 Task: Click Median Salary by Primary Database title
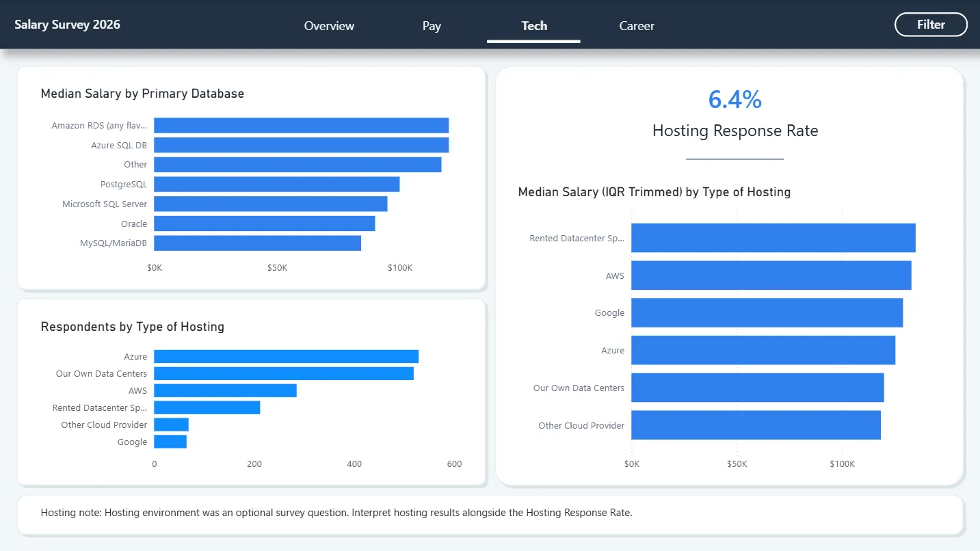coord(142,94)
